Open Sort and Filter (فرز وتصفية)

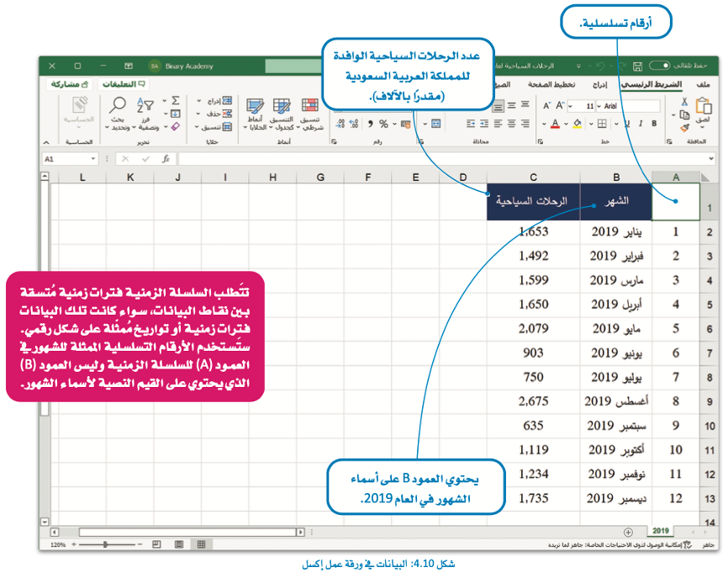point(145,114)
